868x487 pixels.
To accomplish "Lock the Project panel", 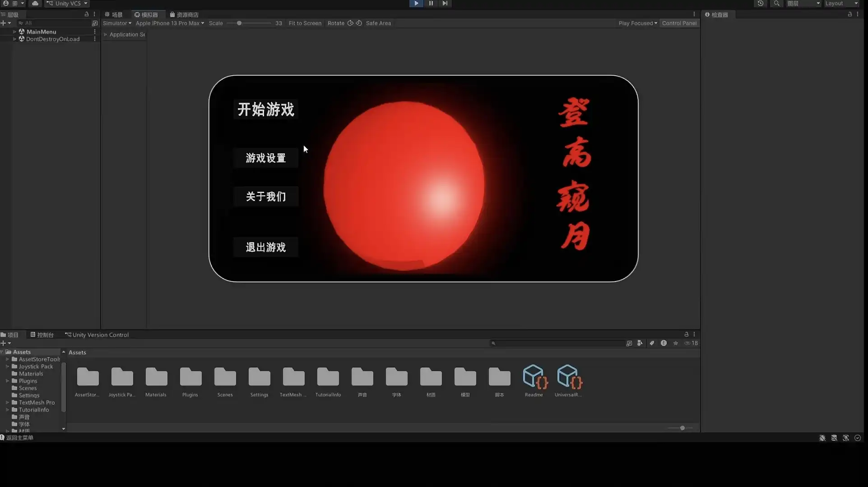I will [687, 335].
